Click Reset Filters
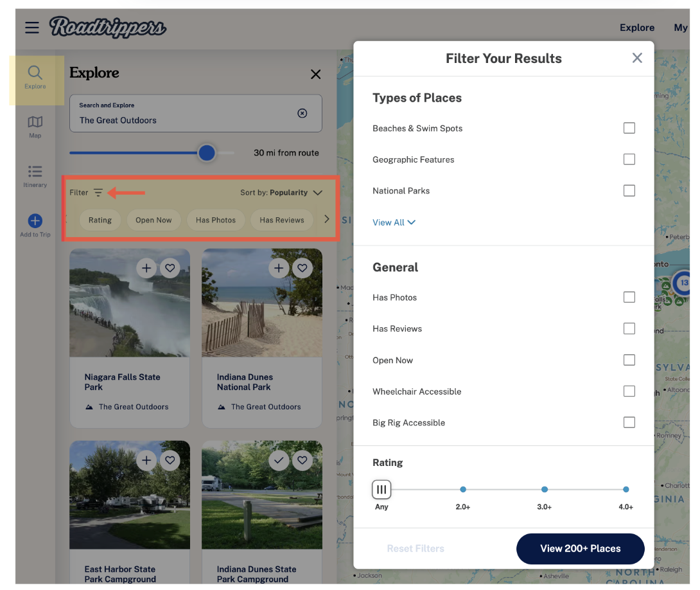This screenshot has height=590, width=700. [415, 548]
